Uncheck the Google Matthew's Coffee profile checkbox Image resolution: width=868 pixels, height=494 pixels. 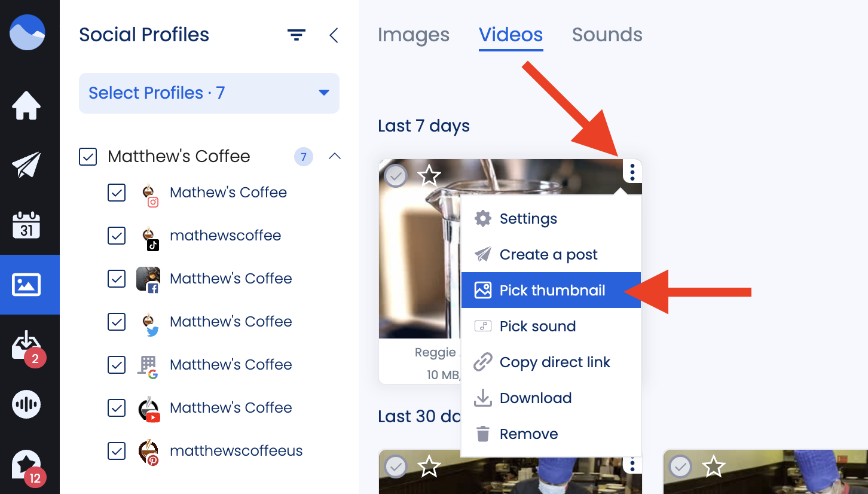tap(117, 365)
